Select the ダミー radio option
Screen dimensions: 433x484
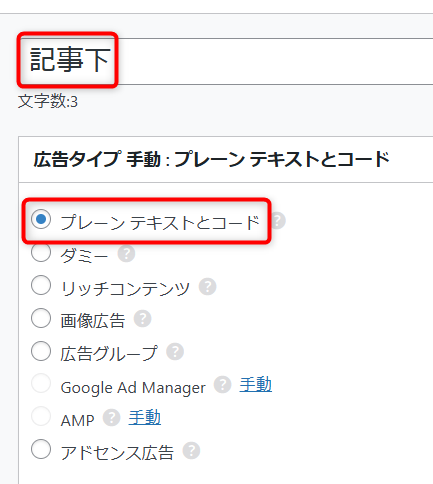coord(41,252)
